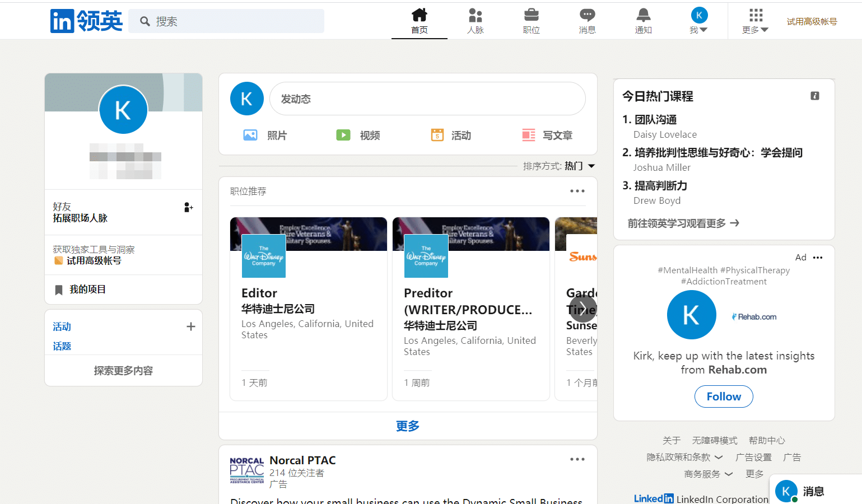
Task: Open 华特迪士尼公司 on Editor card
Action: pyautogui.click(x=278, y=309)
